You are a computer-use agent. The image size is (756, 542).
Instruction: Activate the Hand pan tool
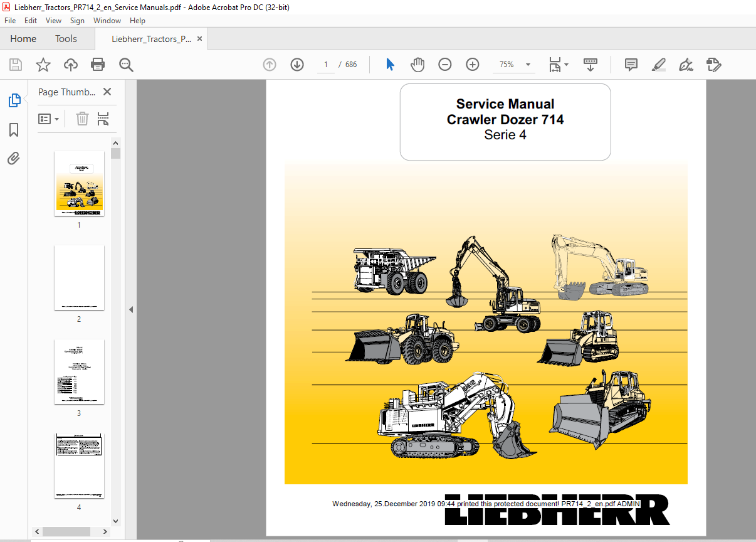417,65
